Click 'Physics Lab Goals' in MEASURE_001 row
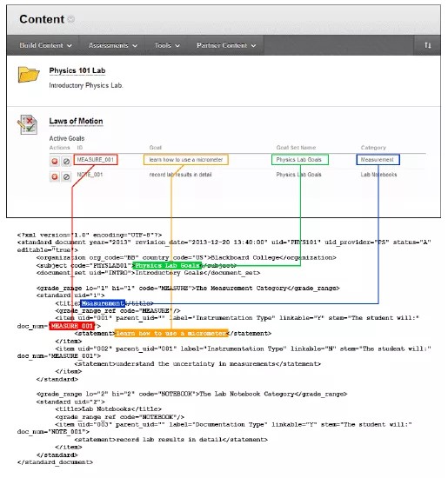Viewport: 448px width, 478px height. pyautogui.click(x=300, y=159)
